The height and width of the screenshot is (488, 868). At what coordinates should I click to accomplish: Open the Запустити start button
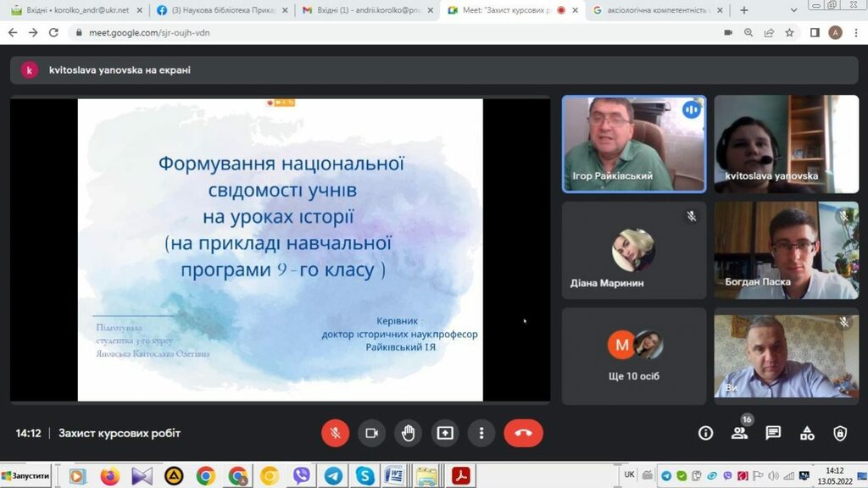pyautogui.click(x=27, y=476)
